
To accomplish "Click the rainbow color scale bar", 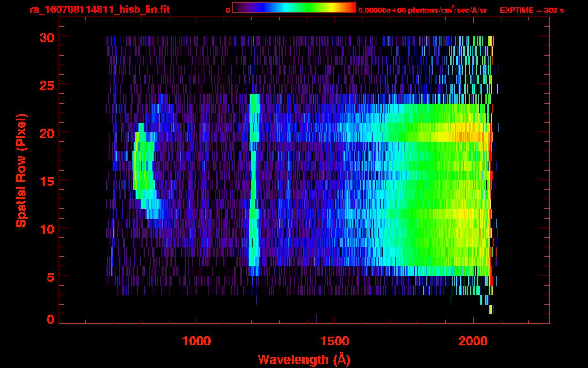I will pos(294,8).
